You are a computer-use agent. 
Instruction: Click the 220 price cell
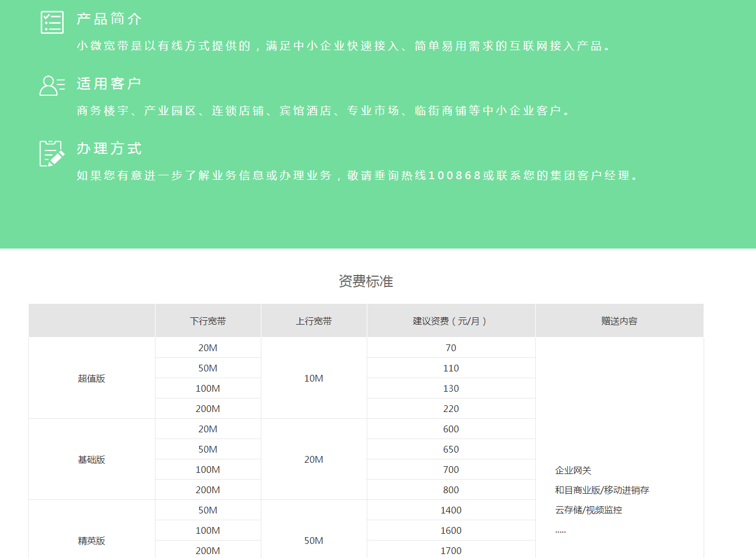tap(451, 409)
